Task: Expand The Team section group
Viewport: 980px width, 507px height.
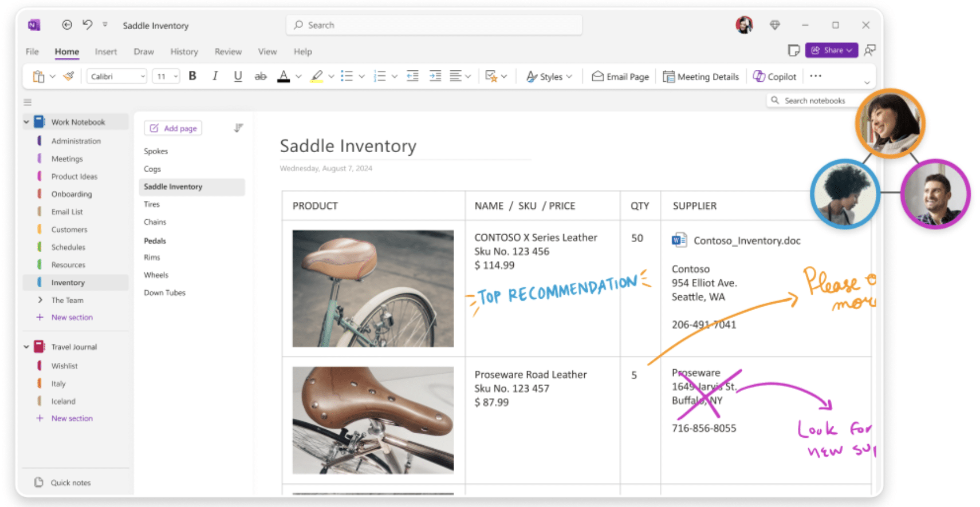Action: pos(40,300)
